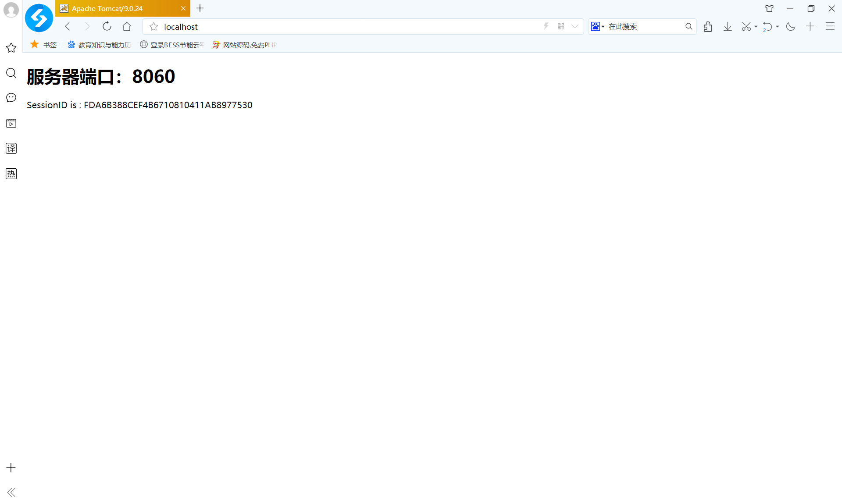Screen dimensions: 842x504
Task: Open the hamburger main menu
Action: tap(830, 26)
